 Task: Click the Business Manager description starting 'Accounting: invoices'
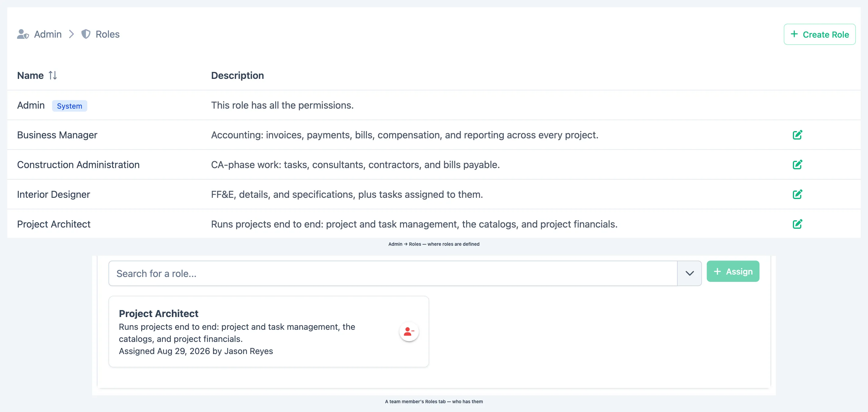404,135
